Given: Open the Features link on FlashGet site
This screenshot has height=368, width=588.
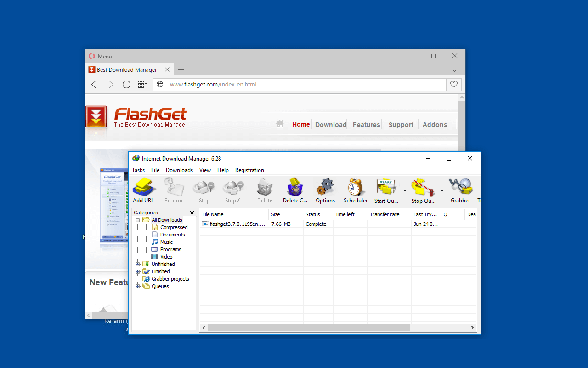Looking at the screenshot, I should click(367, 125).
